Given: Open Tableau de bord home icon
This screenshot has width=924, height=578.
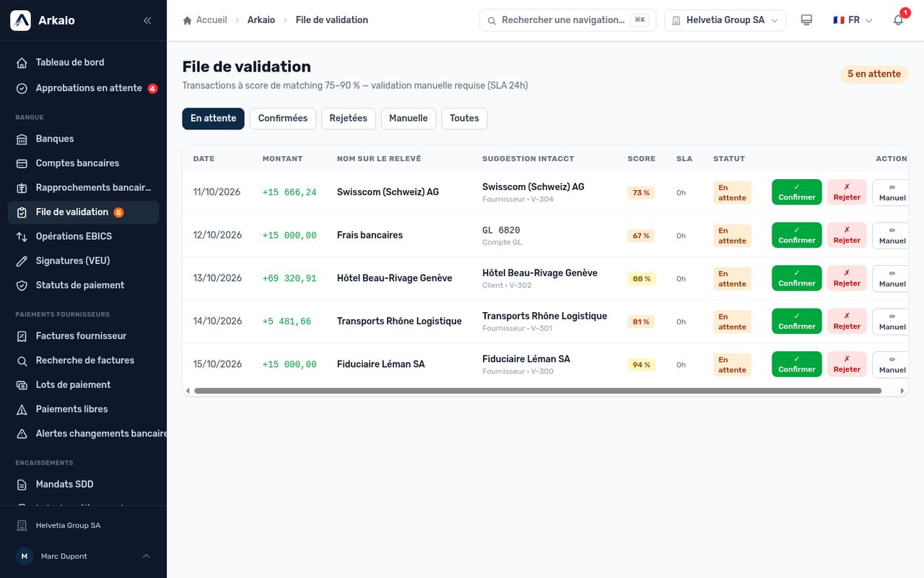Looking at the screenshot, I should [22, 63].
